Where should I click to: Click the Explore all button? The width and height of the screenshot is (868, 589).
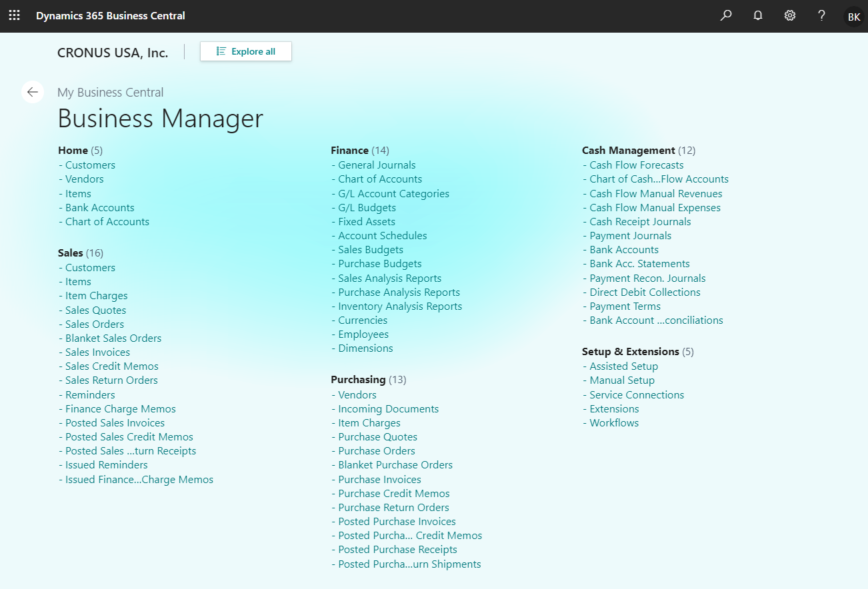(x=246, y=51)
